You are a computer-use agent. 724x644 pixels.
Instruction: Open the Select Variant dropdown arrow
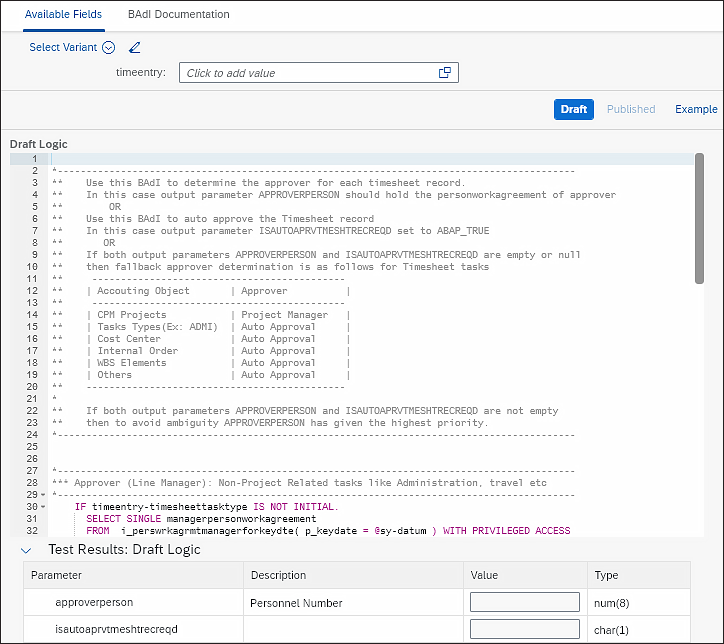click(x=109, y=48)
